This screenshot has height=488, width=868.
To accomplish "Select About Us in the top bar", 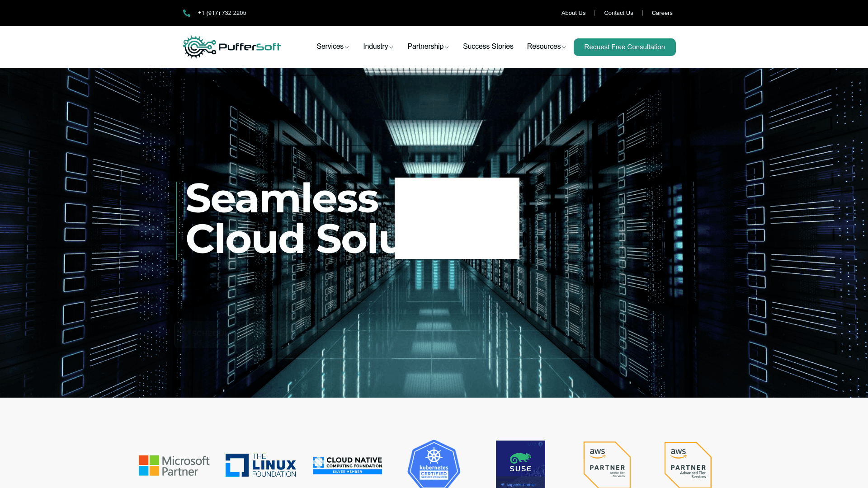I will click(573, 13).
